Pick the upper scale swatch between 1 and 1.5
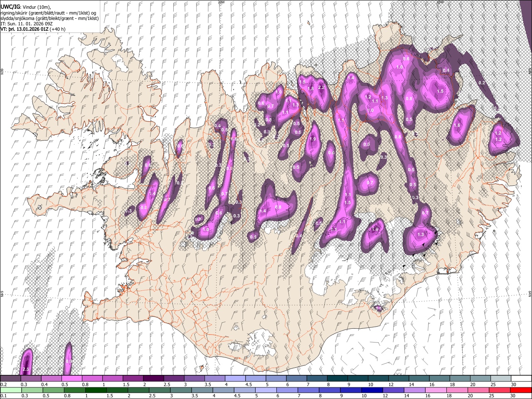The image size is (532, 399). click(x=113, y=379)
